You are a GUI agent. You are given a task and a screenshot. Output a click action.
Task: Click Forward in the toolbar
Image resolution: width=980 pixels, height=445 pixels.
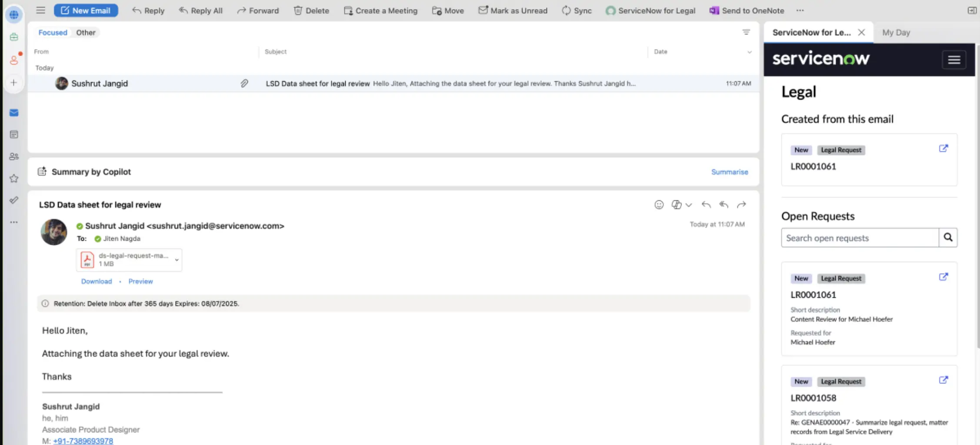point(258,10)
